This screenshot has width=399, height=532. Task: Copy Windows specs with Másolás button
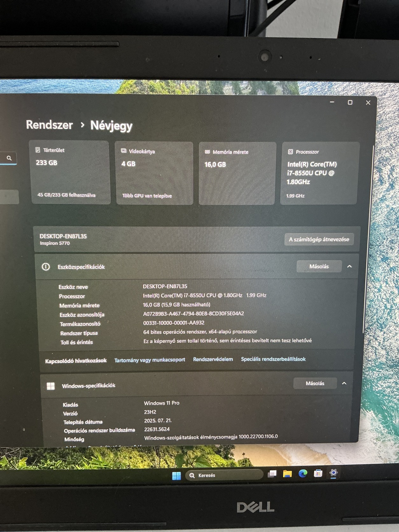click(315, 383)
